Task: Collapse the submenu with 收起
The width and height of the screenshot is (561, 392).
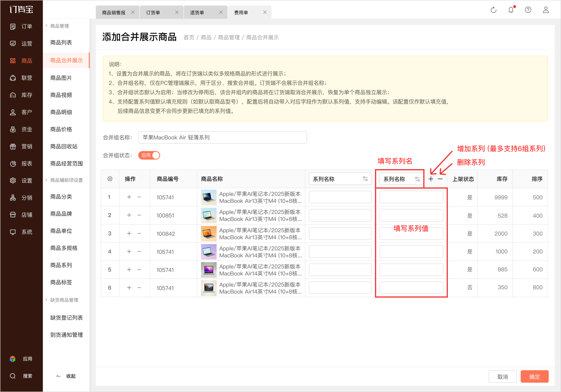Action: tap(66, 376)
